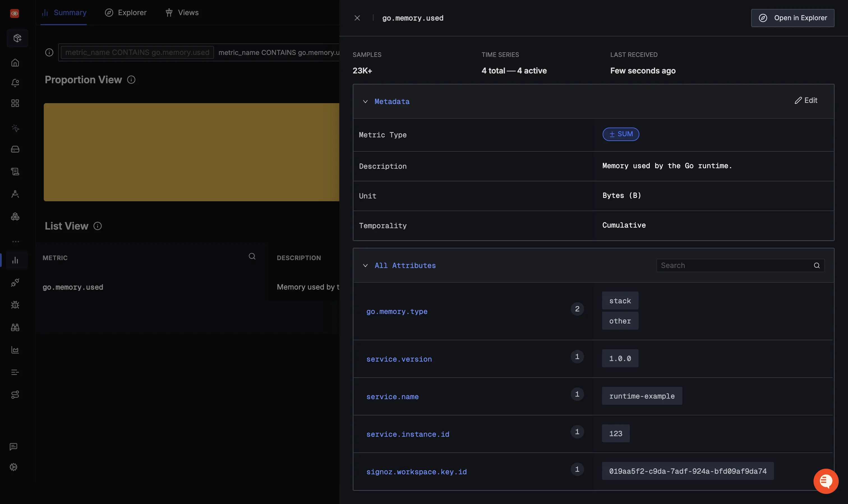The width and height of the screenshot is (848, 504).
Task: Open the chat support bubble
Action: (x=826, y=481)
